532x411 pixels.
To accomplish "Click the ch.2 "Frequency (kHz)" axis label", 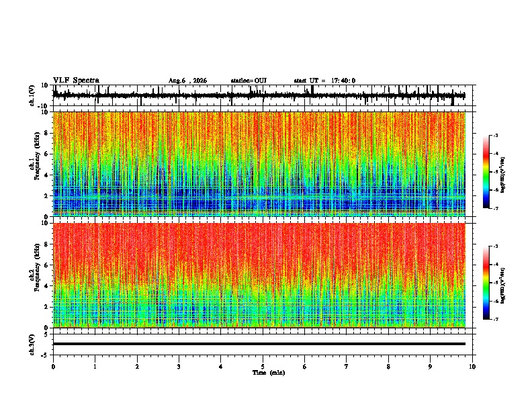I will [x=38, y=267].
